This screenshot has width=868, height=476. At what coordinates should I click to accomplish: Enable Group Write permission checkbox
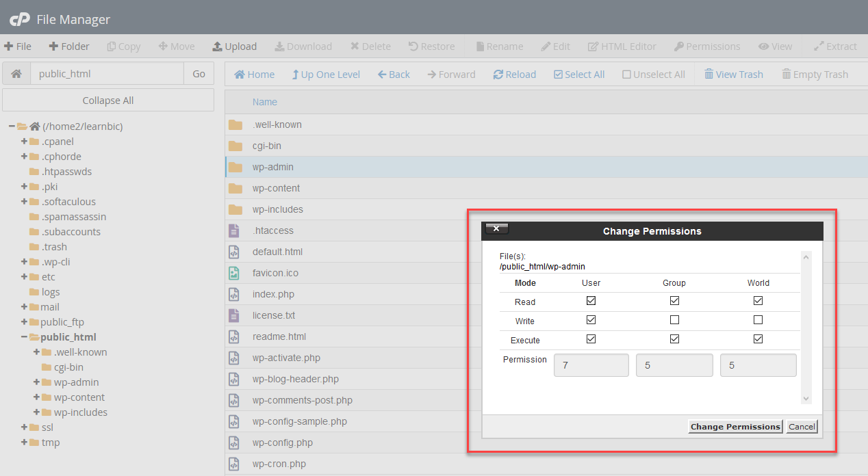674,319
